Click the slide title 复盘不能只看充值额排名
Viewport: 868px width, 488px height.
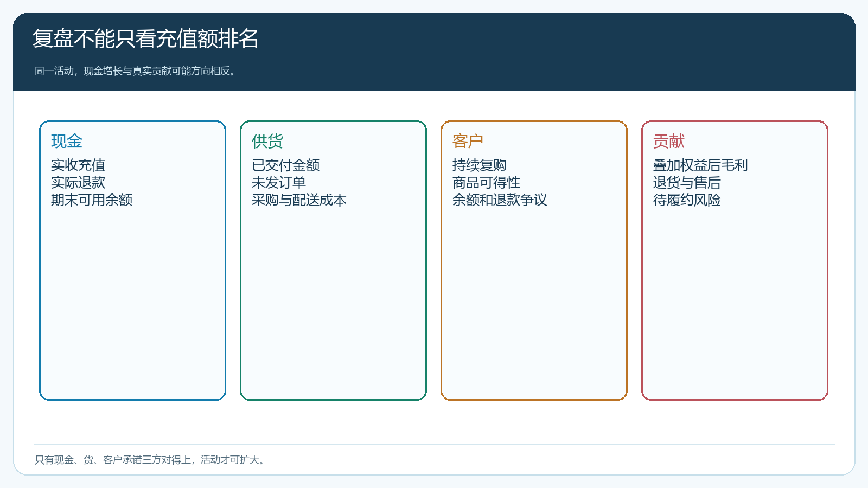click(x=145, y=38)
